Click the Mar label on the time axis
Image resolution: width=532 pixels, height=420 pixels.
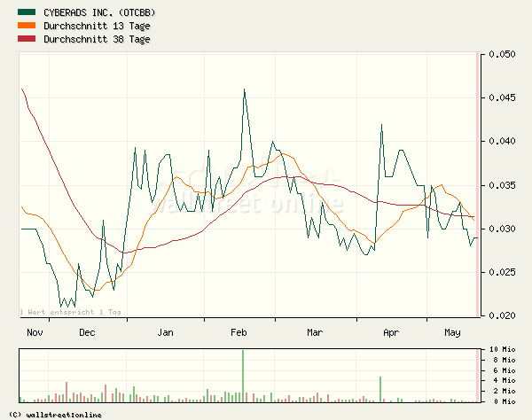click(x=314, y=333)
